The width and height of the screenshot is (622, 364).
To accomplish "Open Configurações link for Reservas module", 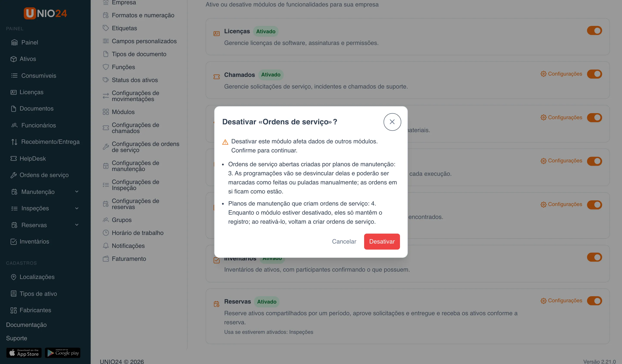I will (x=561, y=301).
